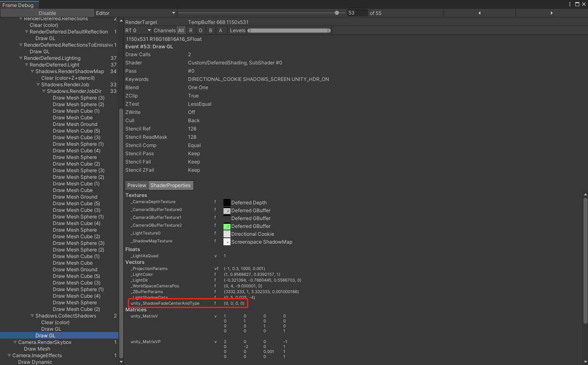Toggle the G channel button
This screenshot has width=588, height=365.
[201, 31]
